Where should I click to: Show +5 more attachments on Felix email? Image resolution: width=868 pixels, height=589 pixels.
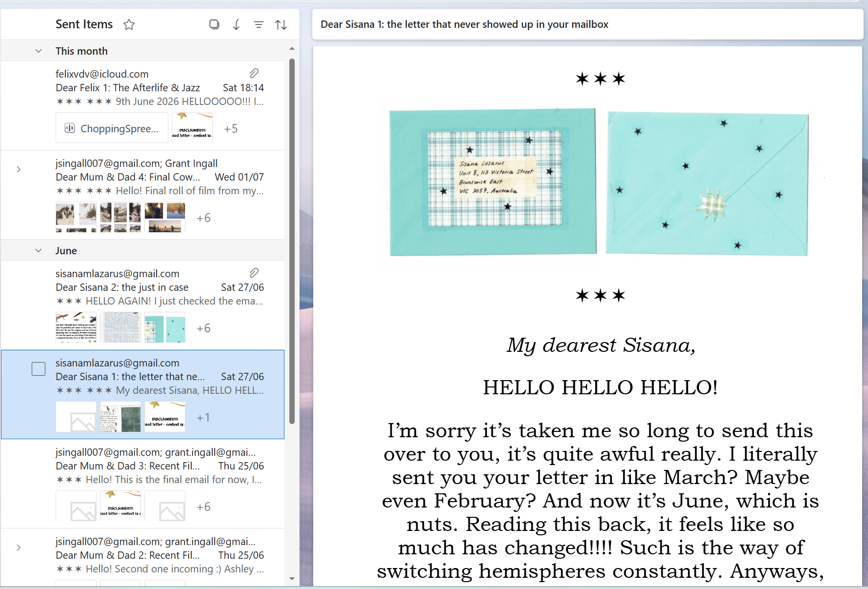pos(231,128)
